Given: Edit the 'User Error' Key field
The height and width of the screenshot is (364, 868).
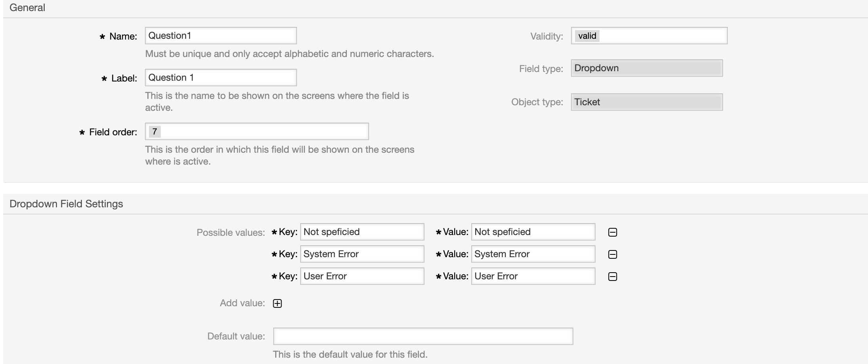Looking at the screenshot, I should [x=362, y=276].
